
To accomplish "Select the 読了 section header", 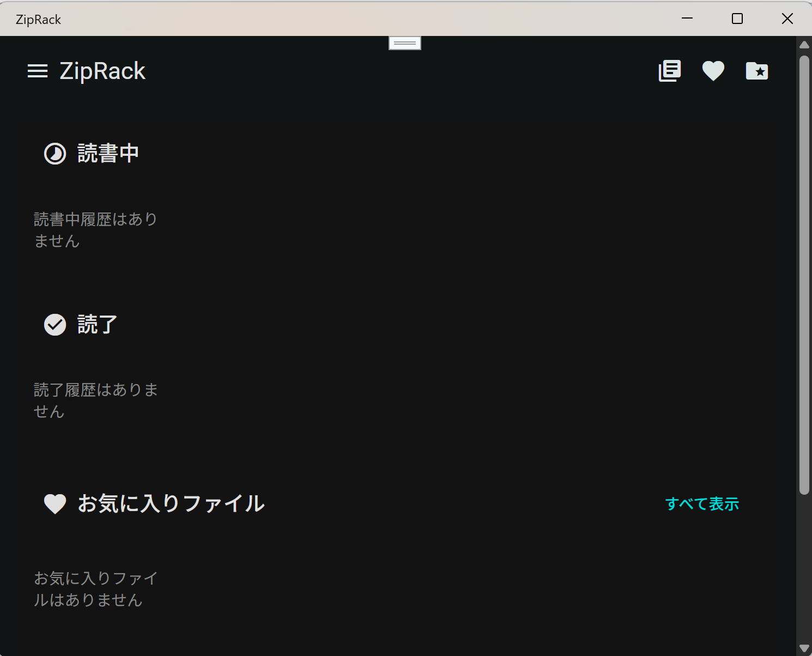I will 97,324.
